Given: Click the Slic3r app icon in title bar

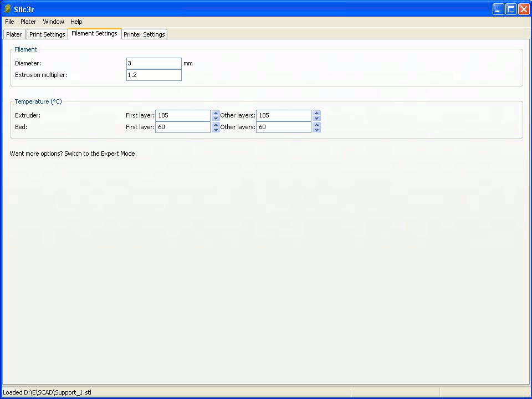Looking at the screenshot, I should [7, 9].
